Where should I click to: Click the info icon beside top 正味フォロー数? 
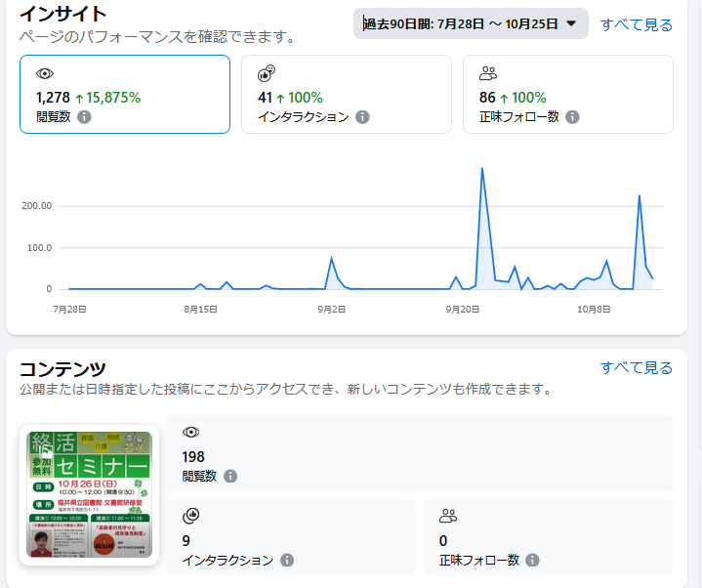572,117
